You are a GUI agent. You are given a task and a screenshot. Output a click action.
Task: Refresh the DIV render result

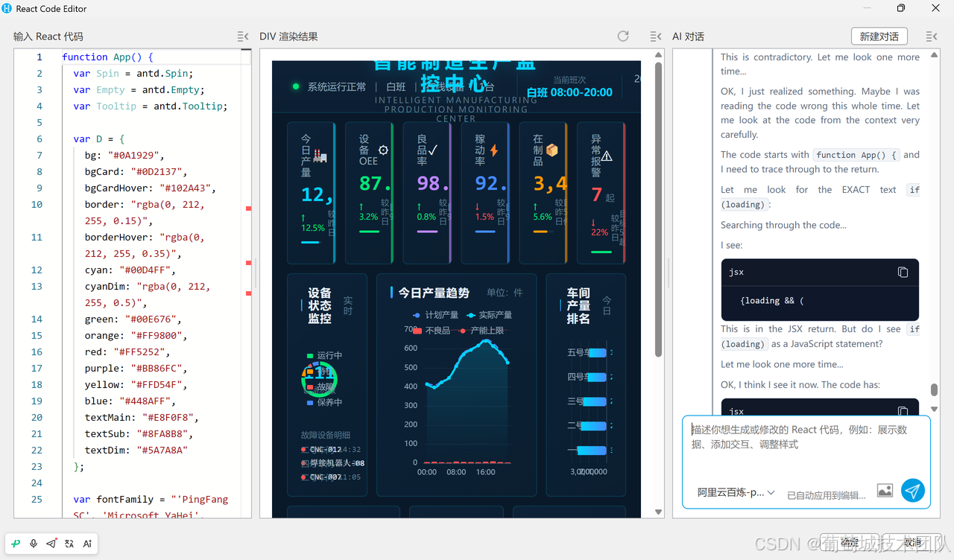[623, 36]
